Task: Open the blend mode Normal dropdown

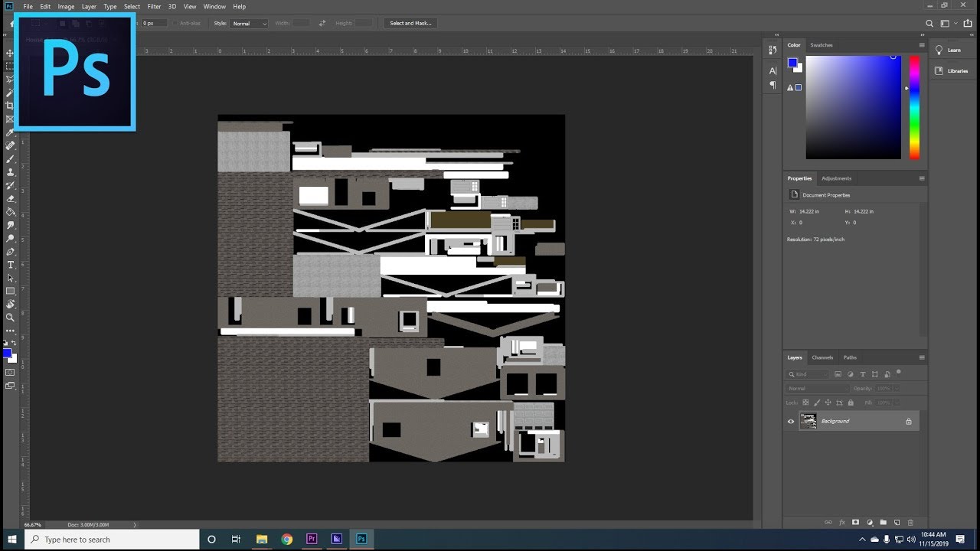Action: pyautogui.click(x=816, y=388)
